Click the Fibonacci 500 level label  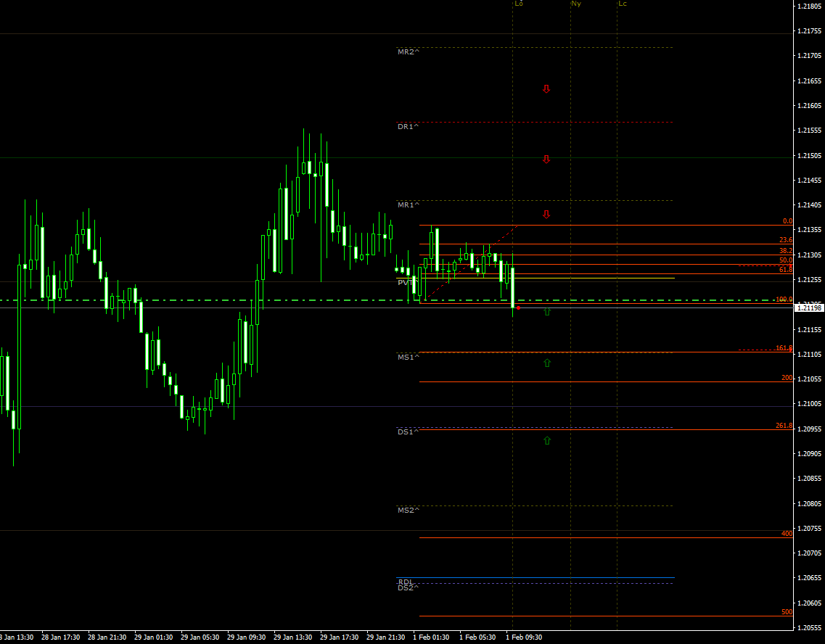click(787, 612)
